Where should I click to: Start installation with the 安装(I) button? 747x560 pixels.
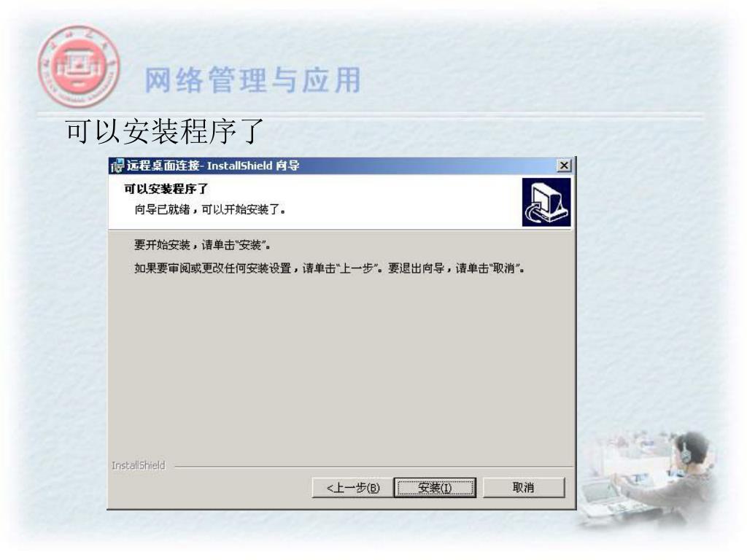pos(435,488)
